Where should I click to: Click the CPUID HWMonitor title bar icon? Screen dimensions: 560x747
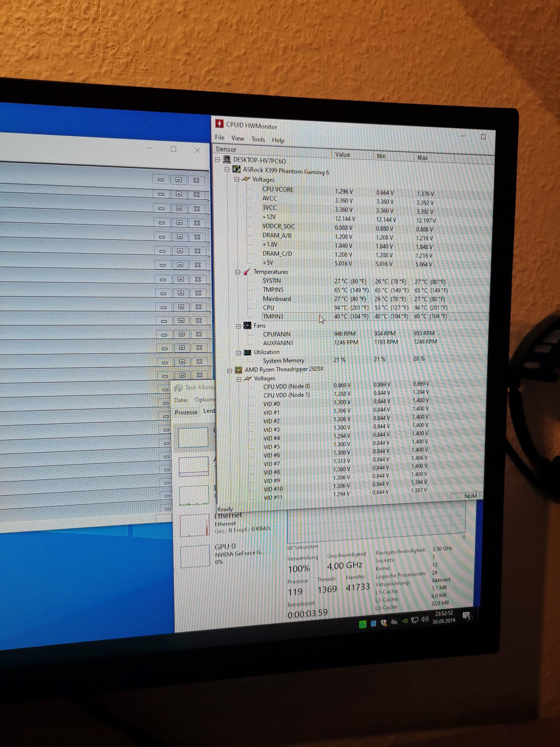(219, 124)
